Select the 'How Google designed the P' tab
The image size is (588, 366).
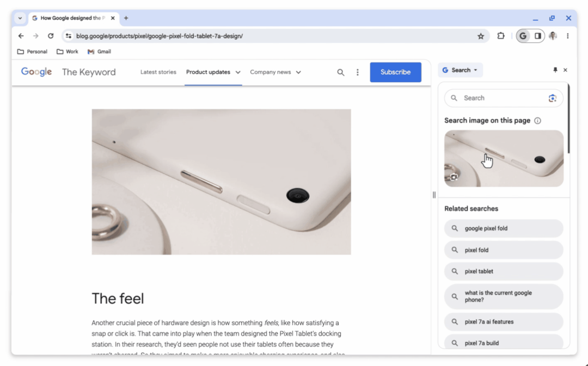(73, 18)
